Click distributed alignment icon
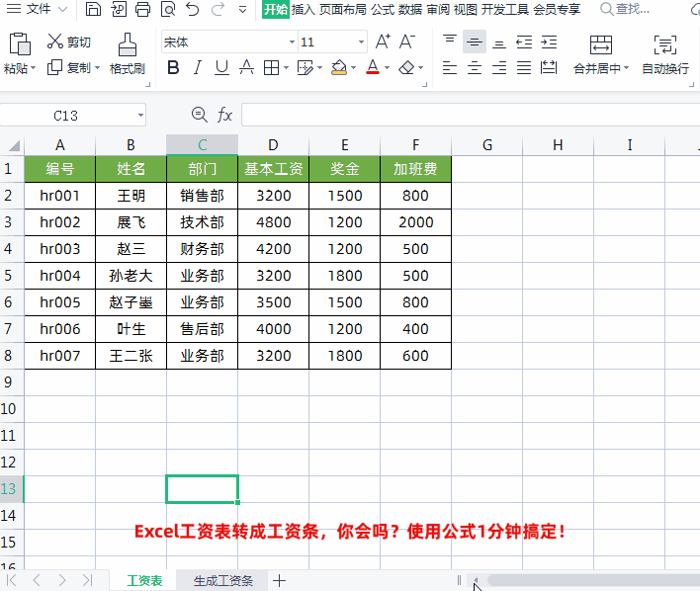The width and height of the screenshot is (700, 591). click(x=549, y=68)
